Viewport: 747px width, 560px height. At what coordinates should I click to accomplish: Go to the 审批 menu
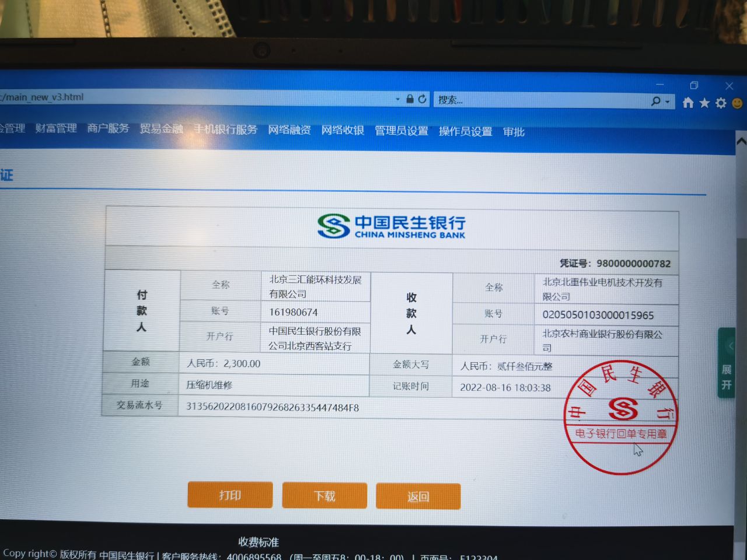[x=514, y=132]
